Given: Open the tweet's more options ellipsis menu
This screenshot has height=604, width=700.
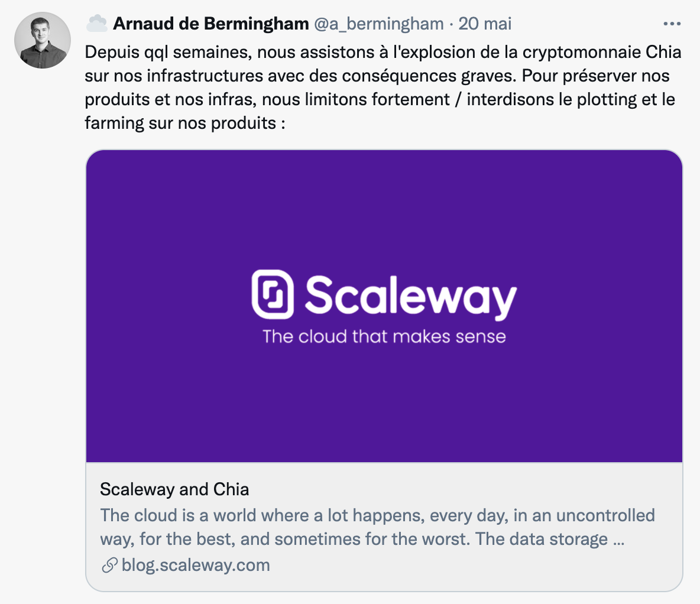Looking at the screenshot, I should coord(672,24).
